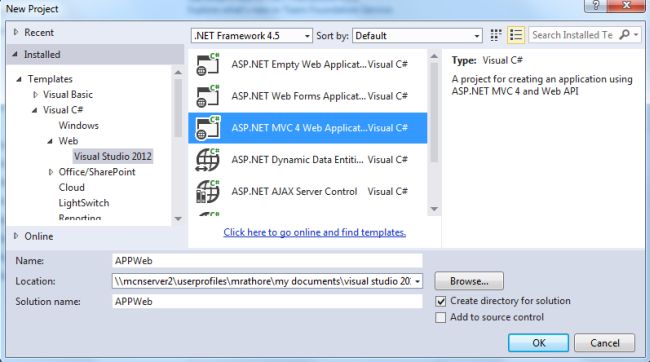
Task: Select ASP.NET Empty Web Application row text
Action: pyautogui.click(x=298, y=64)
